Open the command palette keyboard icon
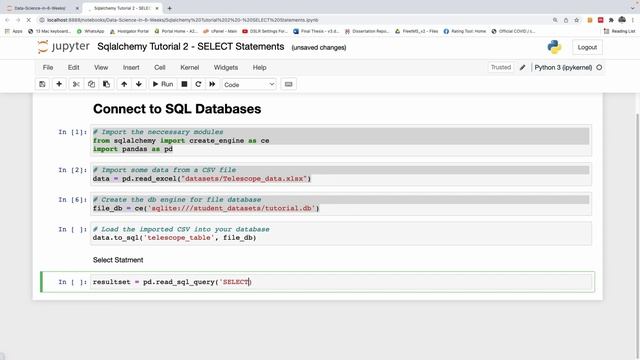This screenshot has width=640, height=360. 289,84
